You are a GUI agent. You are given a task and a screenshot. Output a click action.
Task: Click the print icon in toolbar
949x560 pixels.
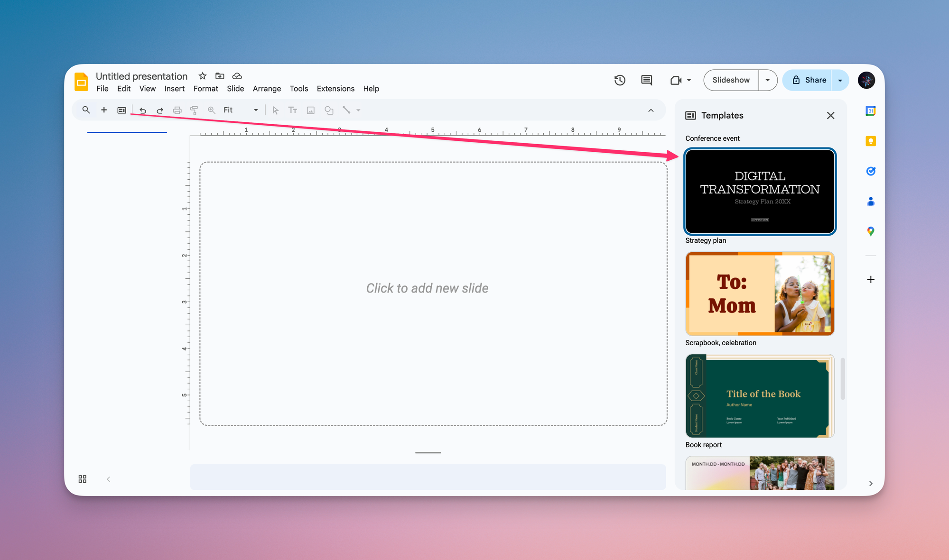pyautogui.click(x=177, y=110)
